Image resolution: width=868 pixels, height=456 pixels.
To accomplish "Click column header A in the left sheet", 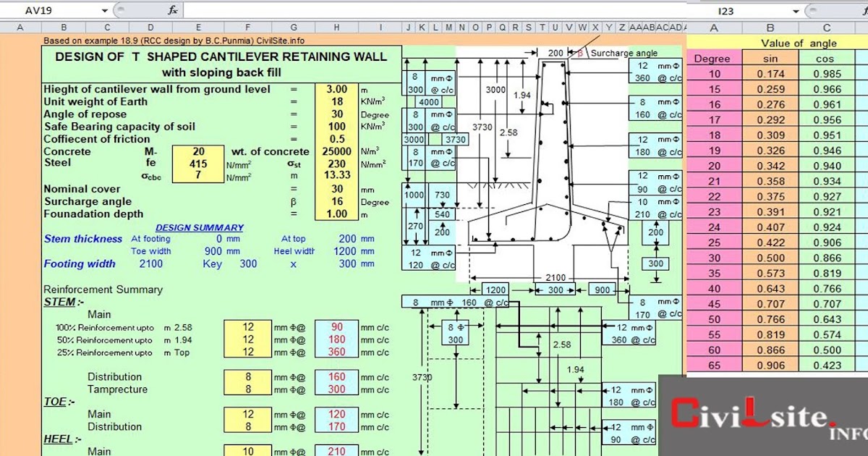I will 20,26.
